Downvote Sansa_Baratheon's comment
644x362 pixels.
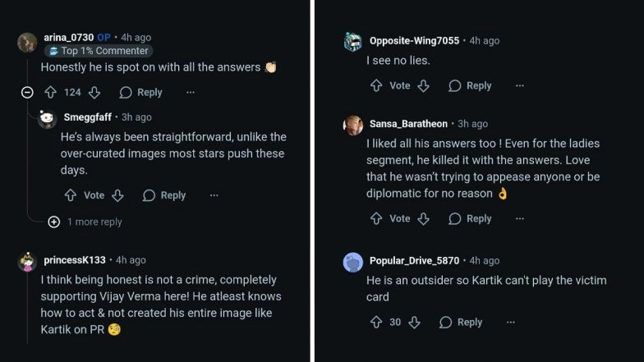click(x=424, y=218)
